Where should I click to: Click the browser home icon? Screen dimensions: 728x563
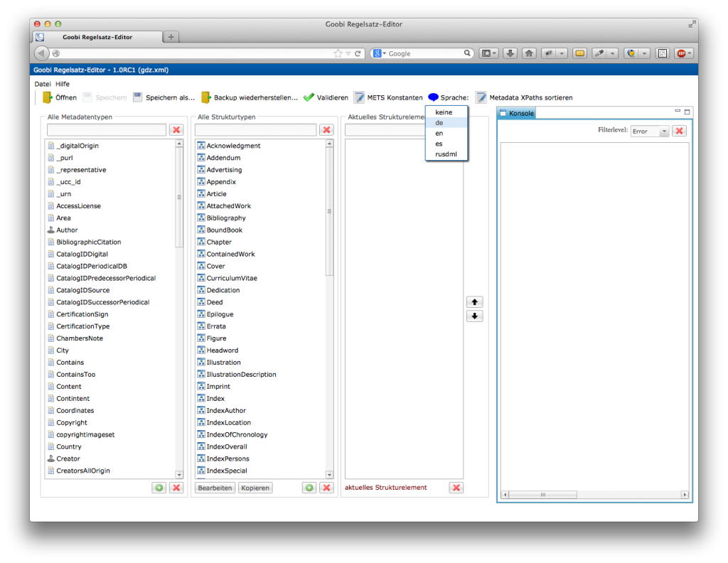pyautogui.click(x=529, y=53)
